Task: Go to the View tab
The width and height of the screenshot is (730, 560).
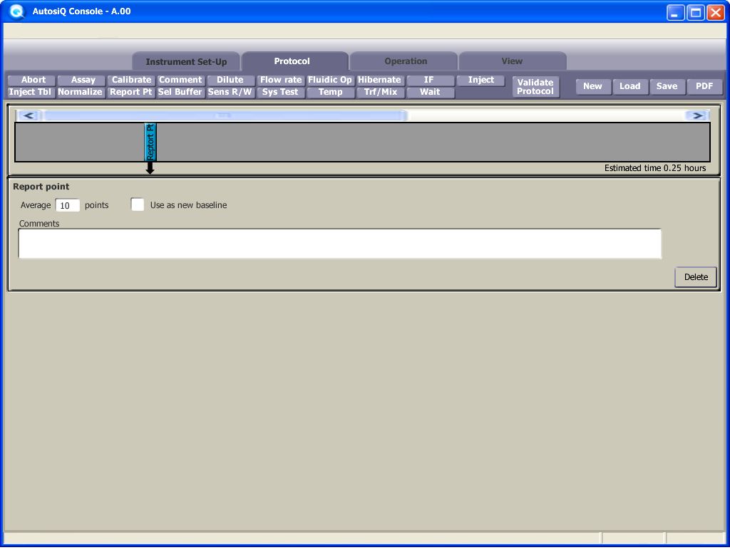Action: click(512, 61)
